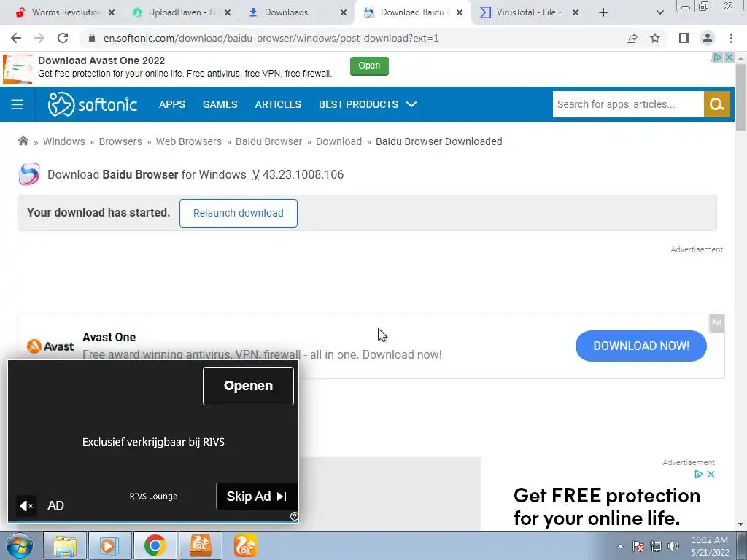747x560 pixels.
Task: Open the ARTICLES section
Action: [278, 104]
